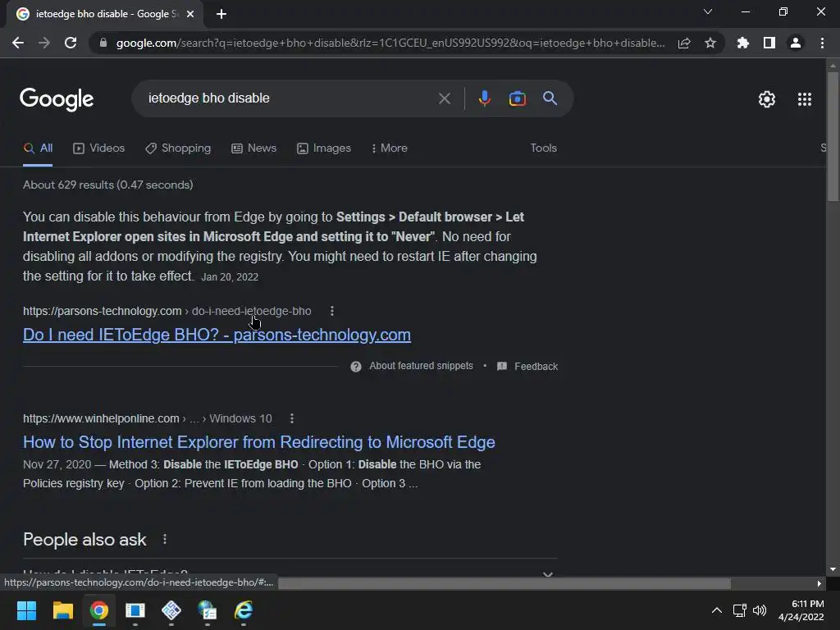Open the network status tray icon

click(x=740, y=610)
